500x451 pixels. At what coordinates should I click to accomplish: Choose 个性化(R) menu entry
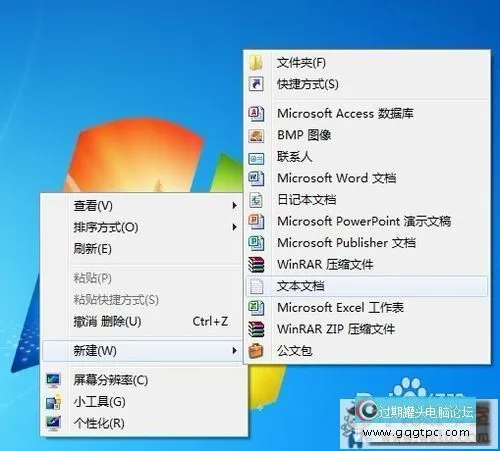pyautogui.click(x=145, y=423)
